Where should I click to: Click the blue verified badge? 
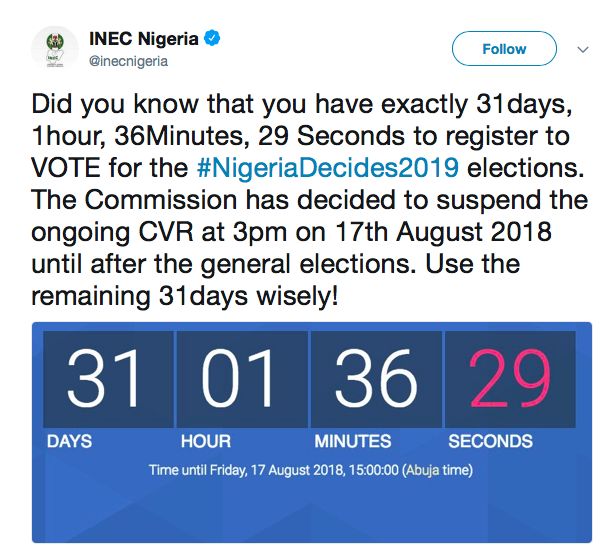213,39
